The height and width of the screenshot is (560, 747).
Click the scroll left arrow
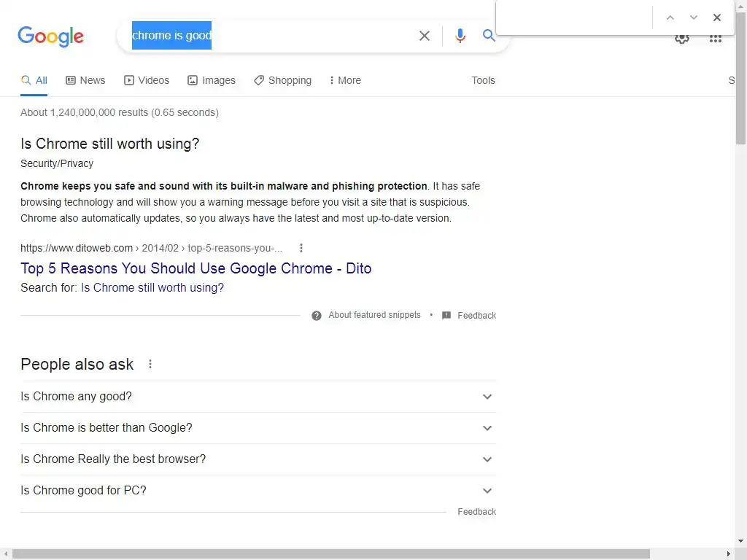[5, 554]
